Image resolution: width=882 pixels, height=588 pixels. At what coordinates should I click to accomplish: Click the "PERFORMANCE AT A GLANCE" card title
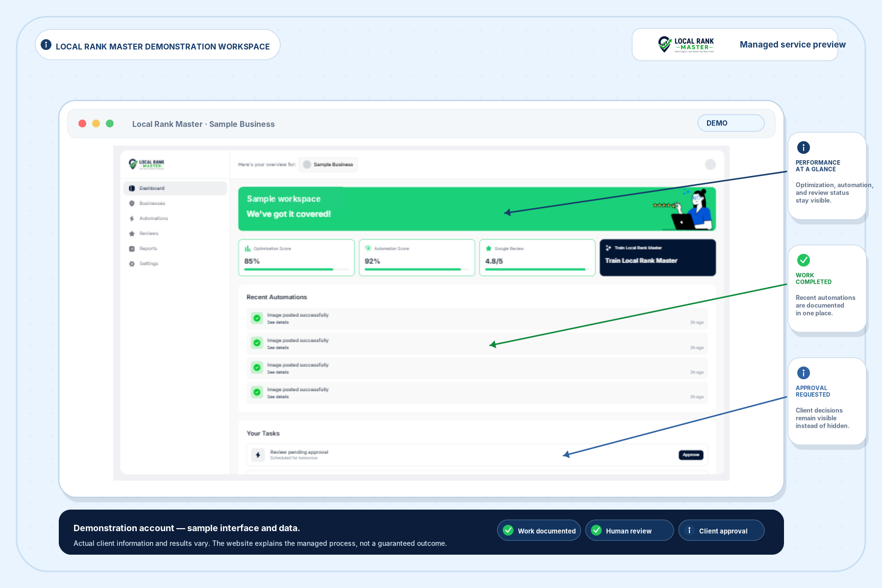pos(818,166)
